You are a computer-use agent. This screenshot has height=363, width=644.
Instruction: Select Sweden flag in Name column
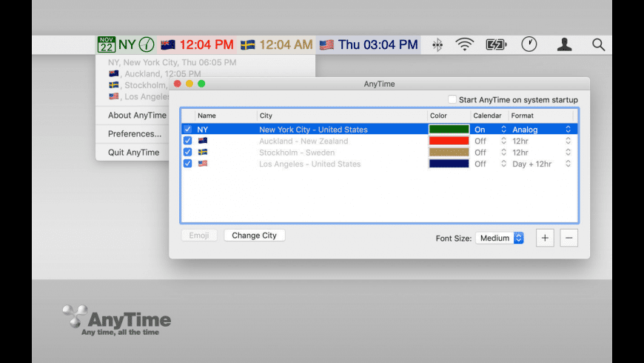click(x=203, y=152)
